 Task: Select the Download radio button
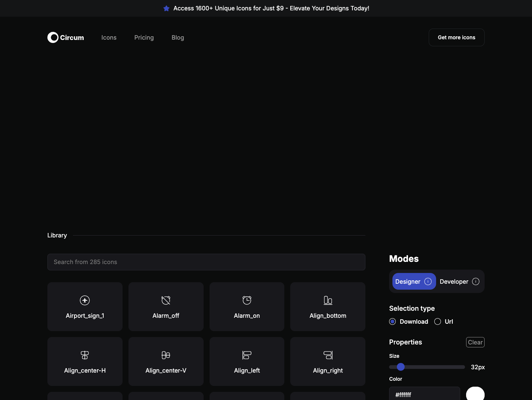(392, 321)
